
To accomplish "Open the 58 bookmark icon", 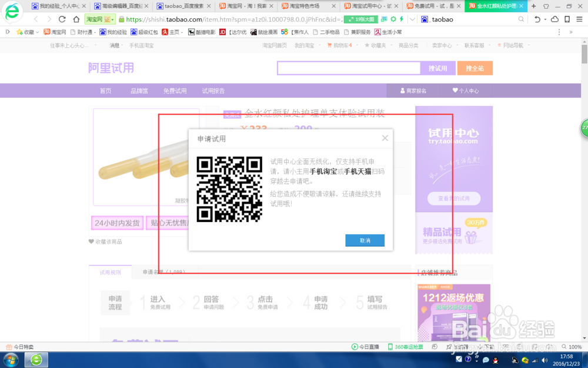I will [284, 32].
